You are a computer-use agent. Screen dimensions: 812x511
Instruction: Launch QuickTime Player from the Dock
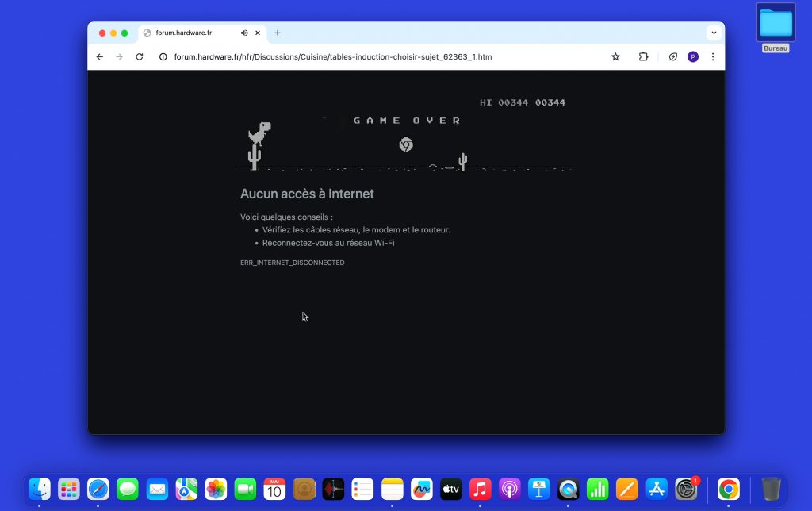[x=569, y=489]
